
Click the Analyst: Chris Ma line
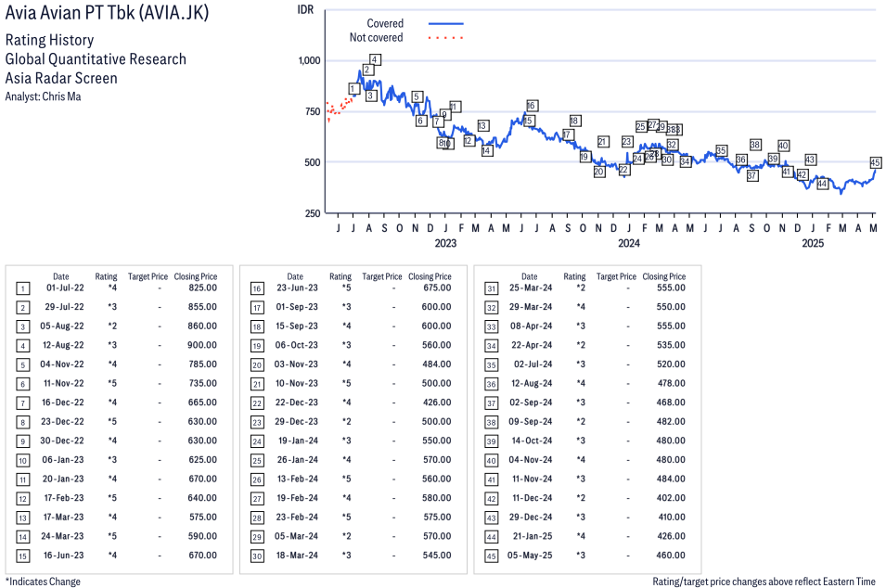[43, 96]
